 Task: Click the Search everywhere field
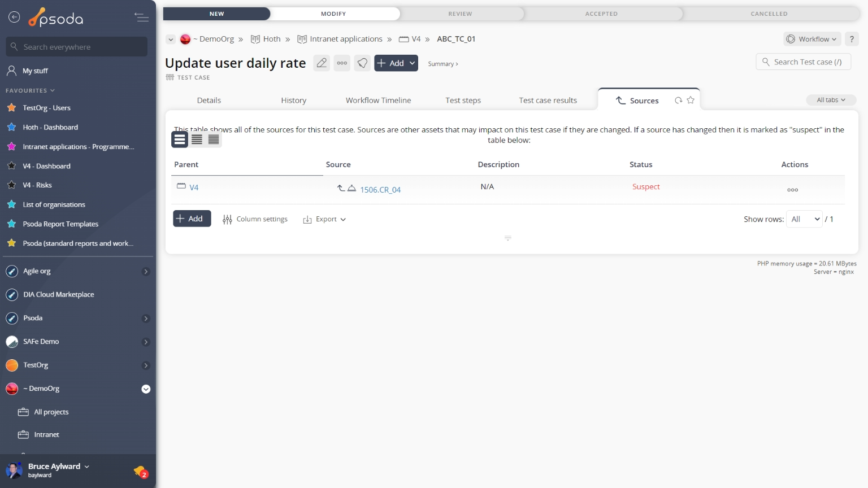click(77, 47)
